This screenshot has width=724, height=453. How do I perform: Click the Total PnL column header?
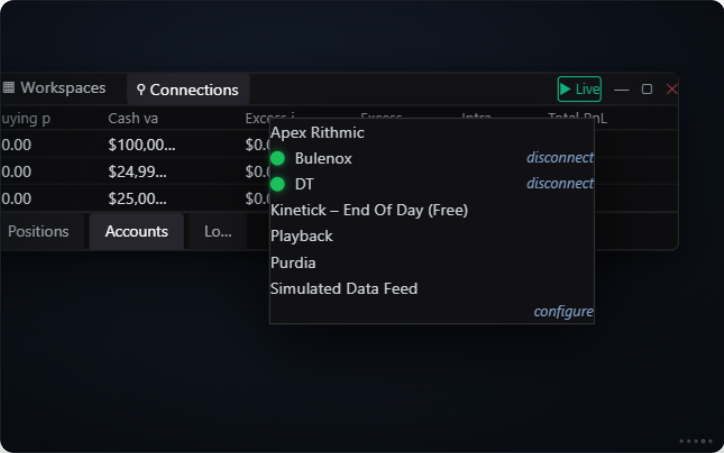(577, 118)
